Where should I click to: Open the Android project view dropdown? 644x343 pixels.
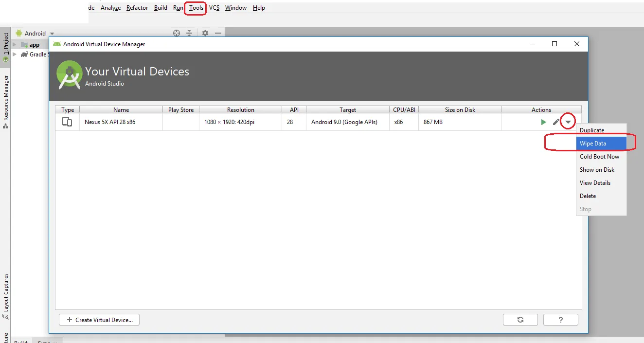35,34
